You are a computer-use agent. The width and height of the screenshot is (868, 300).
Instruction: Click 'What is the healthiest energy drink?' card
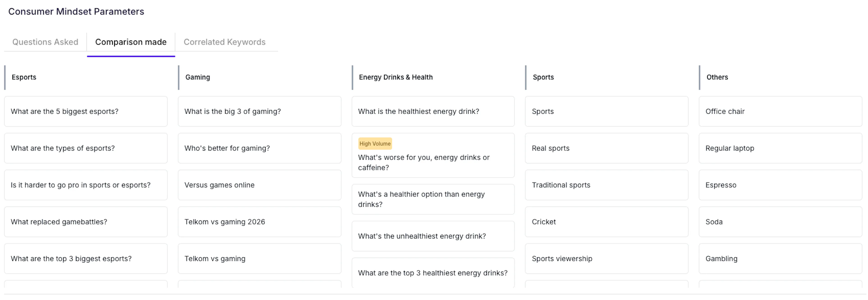433,112
